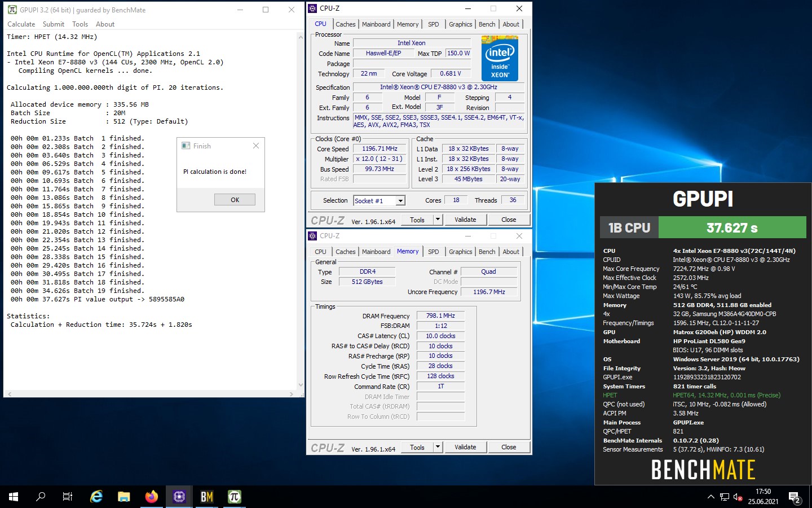
Task: Open taskbar search magnifier
Action: click(41, 497)
